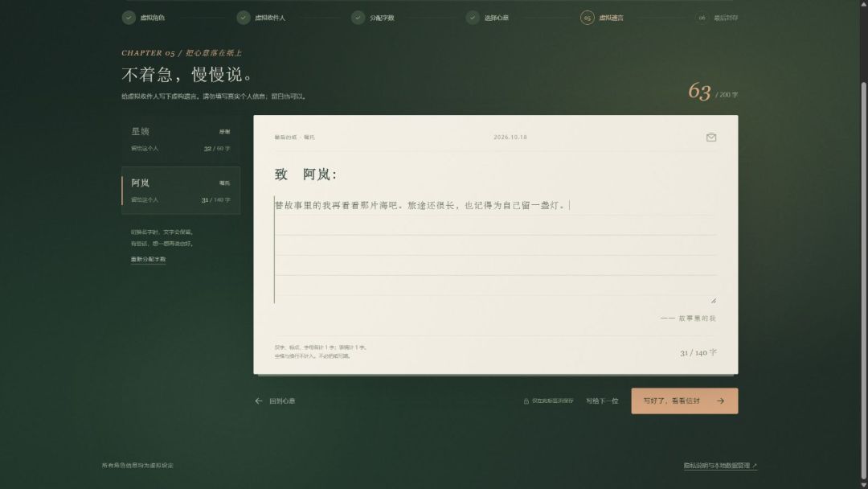Select recipient 星姨 in the sidebar

181,139
